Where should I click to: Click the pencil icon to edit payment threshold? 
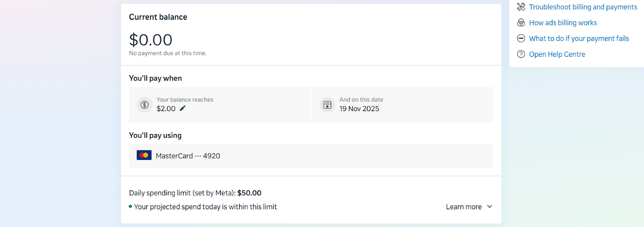pos(183,108)
